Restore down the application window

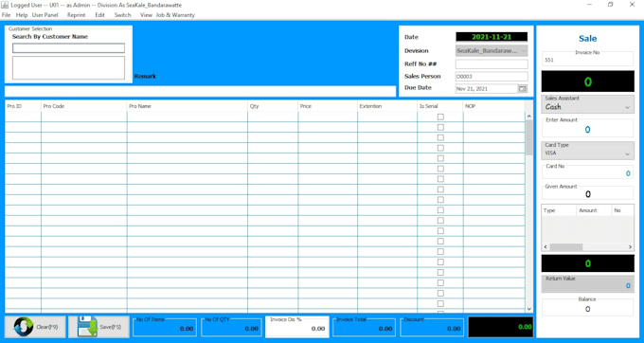[x=611, y=5]
